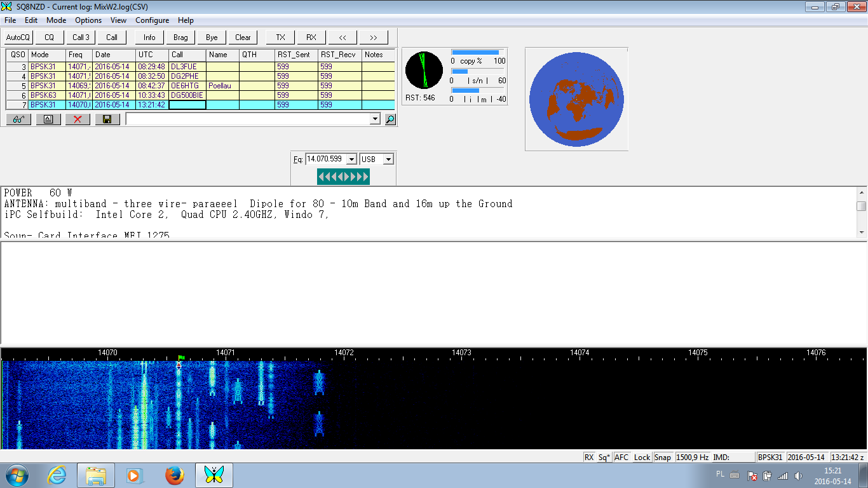Save the log using floppy disk icon

(107, 119)
